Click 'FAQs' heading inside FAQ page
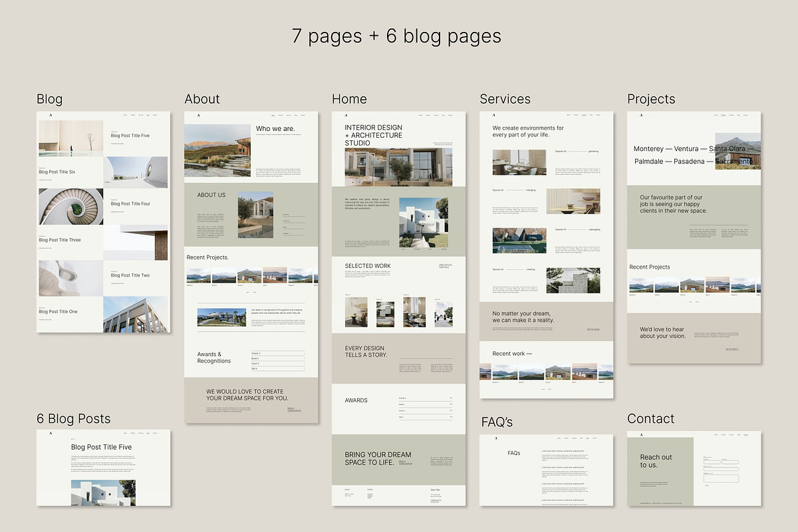The width and height of the screenshot is (798, 532). (513, 453)
